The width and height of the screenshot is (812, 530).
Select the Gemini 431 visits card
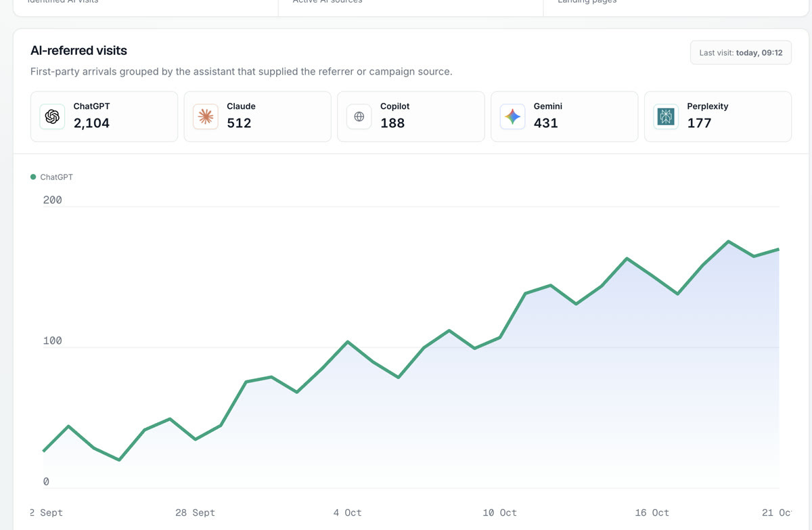pyautogui.click(x=564, y=116)
